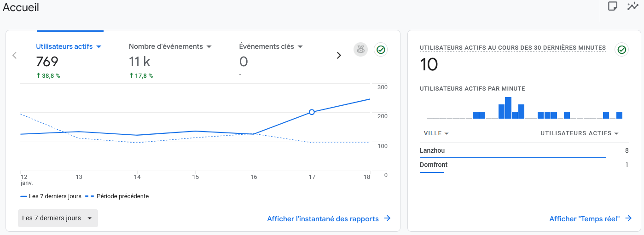The height and width of the screenshot is (235, 644).
Task: Open Afficher l'instantané des rapports link
Action: 323,219
